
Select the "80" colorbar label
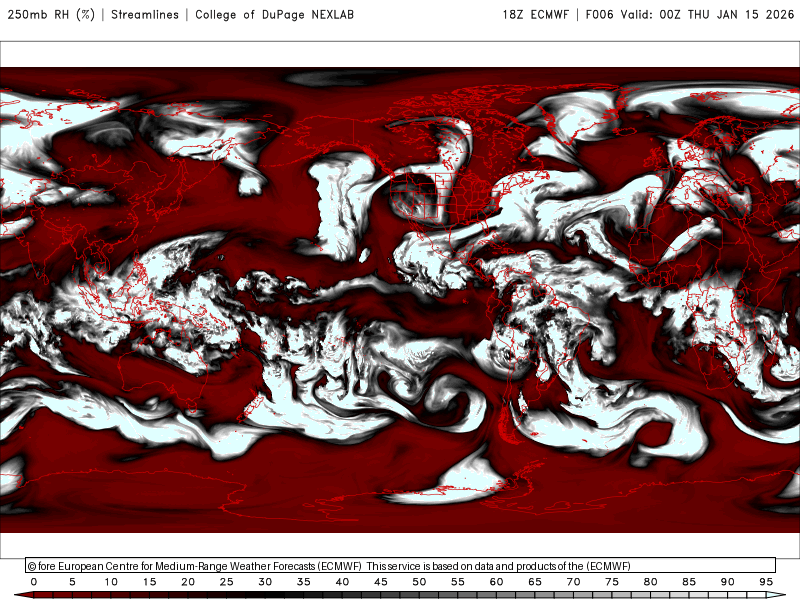pyautogui.click(x=651, y=582)
